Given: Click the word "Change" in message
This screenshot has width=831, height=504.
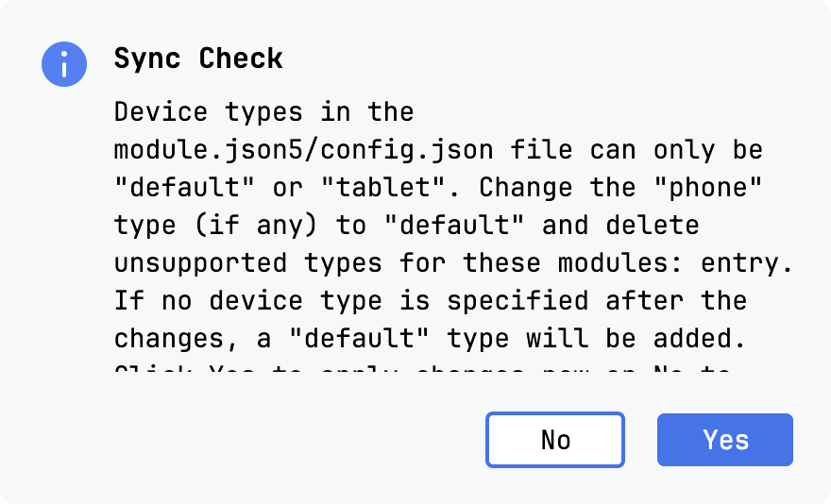Looking at the screenshot, I should click(x=526, y=188).
